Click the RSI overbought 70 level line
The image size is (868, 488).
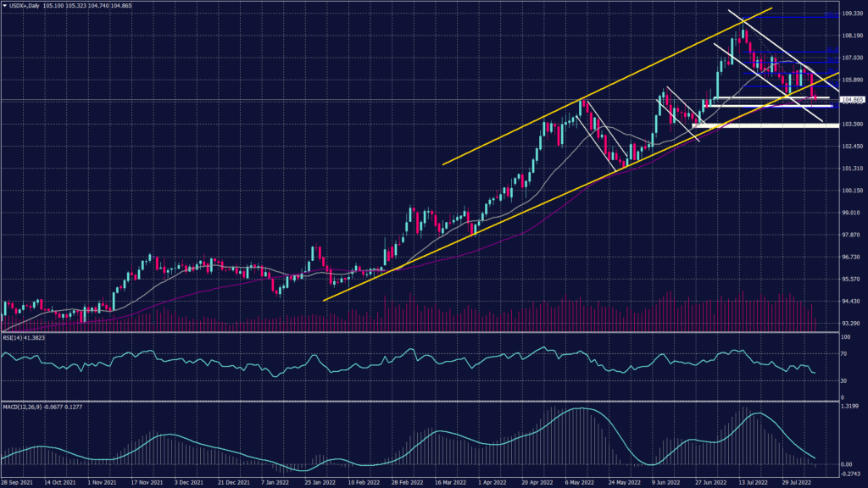[x=424, y=355]
